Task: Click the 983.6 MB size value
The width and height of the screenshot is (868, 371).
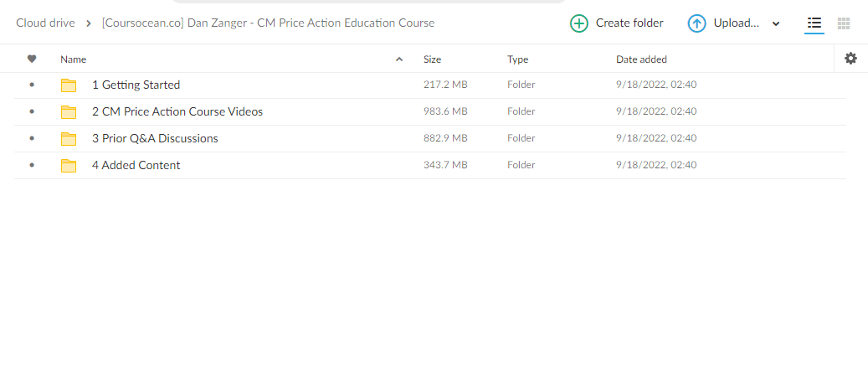Action: coord(445,112)
